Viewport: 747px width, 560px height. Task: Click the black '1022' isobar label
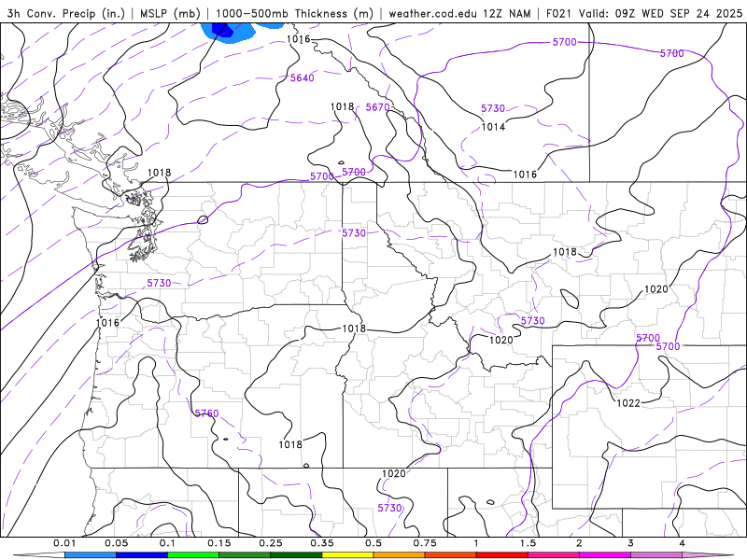pos(628,403)
